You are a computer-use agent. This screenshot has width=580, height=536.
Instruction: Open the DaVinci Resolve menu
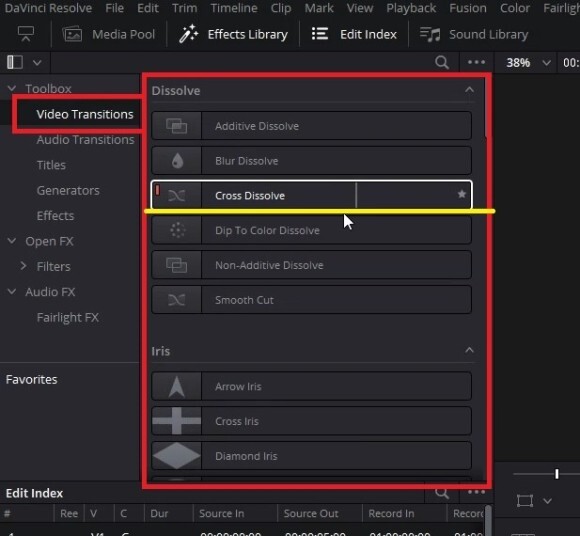pos(48,8)
